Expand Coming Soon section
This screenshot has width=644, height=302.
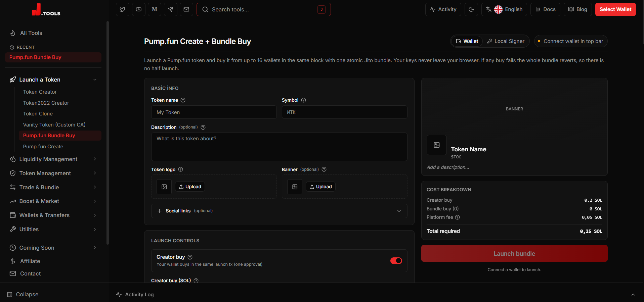click(53, 248)
